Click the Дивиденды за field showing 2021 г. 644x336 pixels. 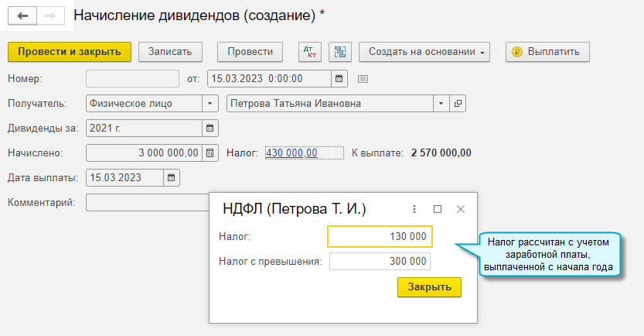144,128
